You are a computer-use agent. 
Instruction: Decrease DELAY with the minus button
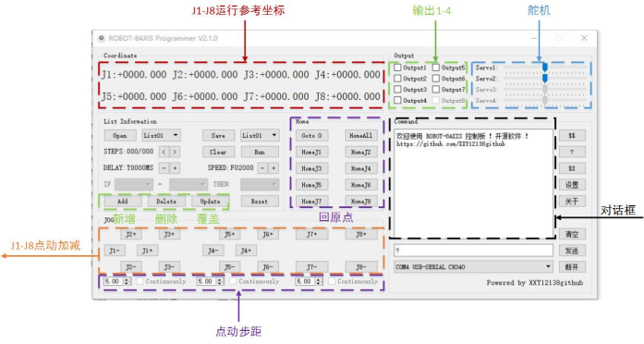[164, 168]
